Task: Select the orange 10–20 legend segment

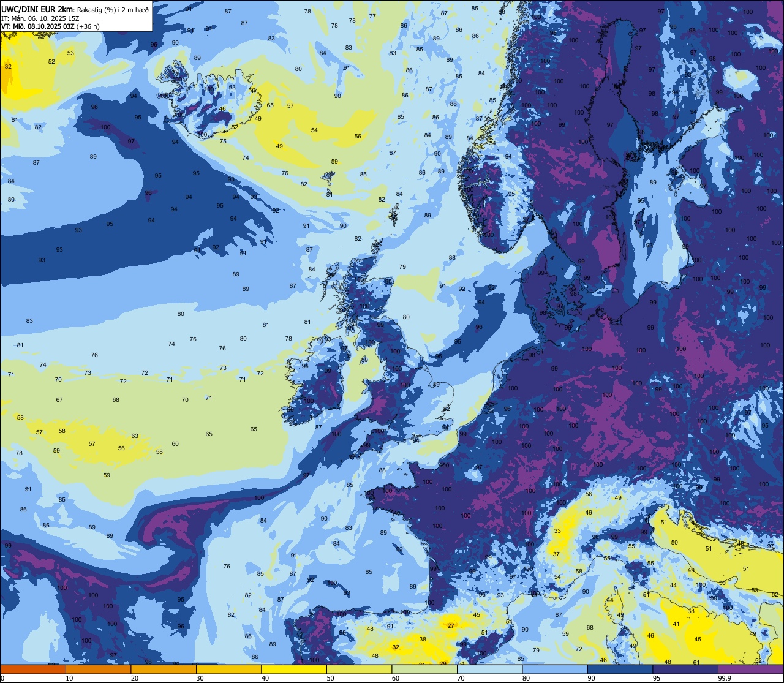Action: coord(98,670)
